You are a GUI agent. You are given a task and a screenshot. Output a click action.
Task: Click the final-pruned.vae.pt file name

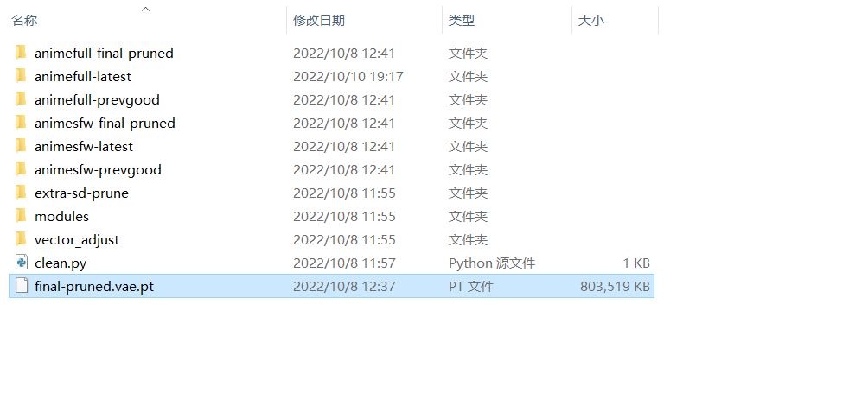pyautogui.click(x=94, y=286)
